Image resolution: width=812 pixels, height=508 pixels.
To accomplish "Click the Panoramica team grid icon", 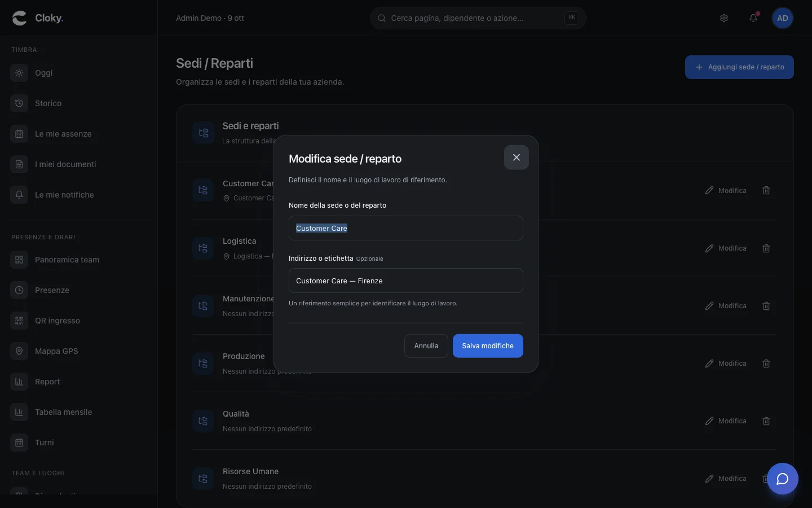I will click(19, 260).
